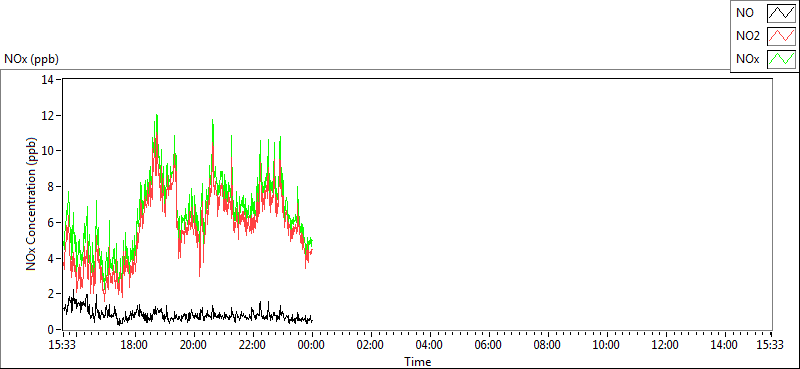This screenshot has height=369, width=800.
Task: Click the 00:00 time axis label
Action: (x=311, y=345)
